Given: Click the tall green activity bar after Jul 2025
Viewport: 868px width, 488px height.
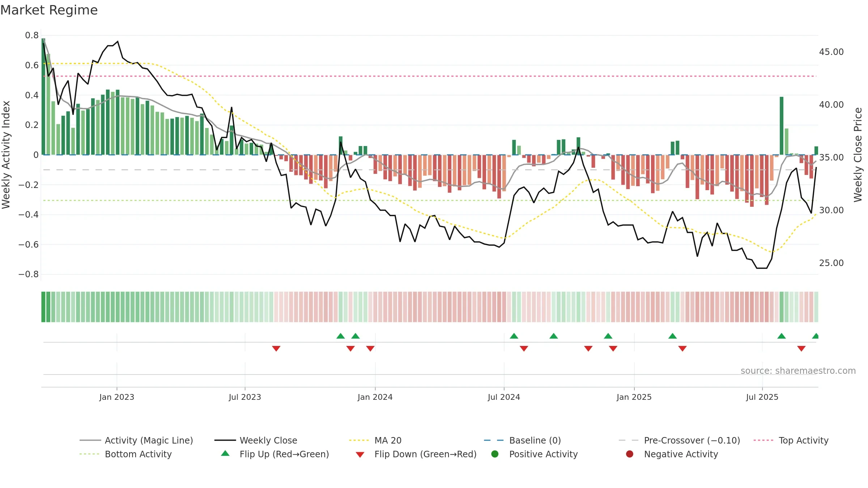Looking at the screenshot, I should pyautogui.click(x=782, y=126).
